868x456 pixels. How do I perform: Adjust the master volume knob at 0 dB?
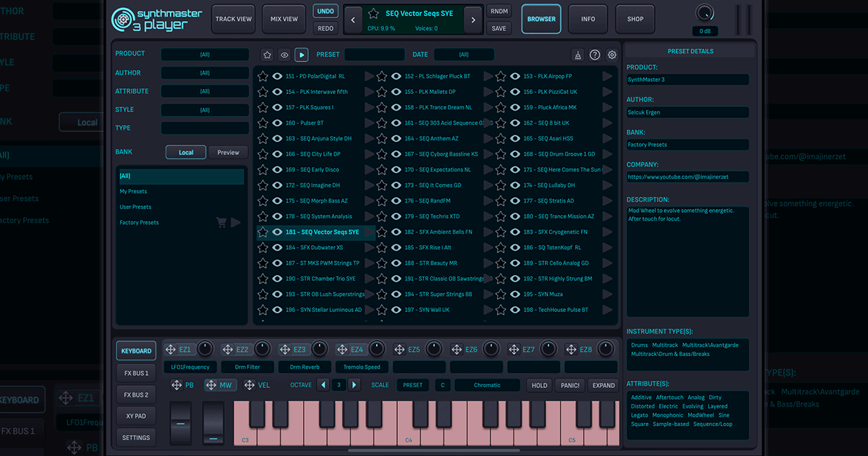click(x=705, y=13)
